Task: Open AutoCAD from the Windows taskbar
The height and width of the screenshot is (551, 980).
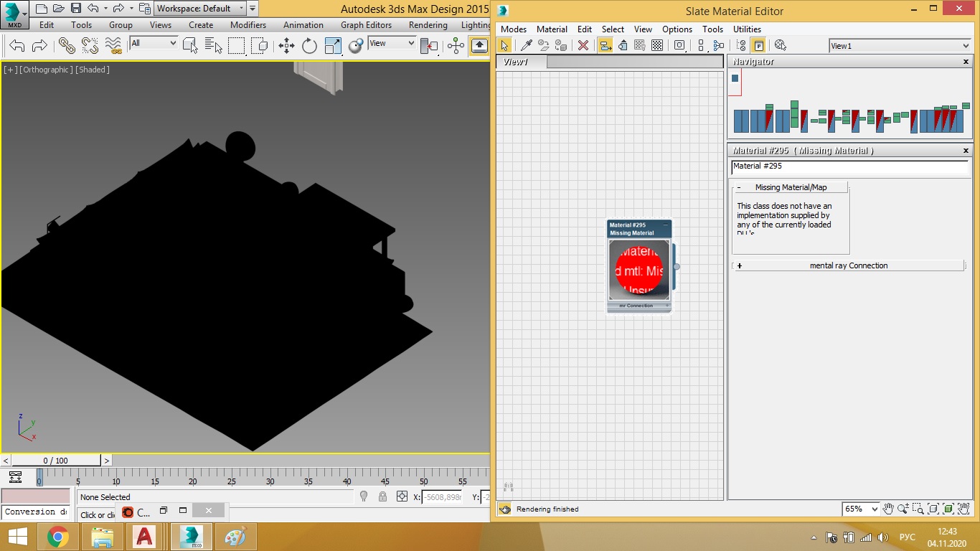Action: tap(144, 537)
